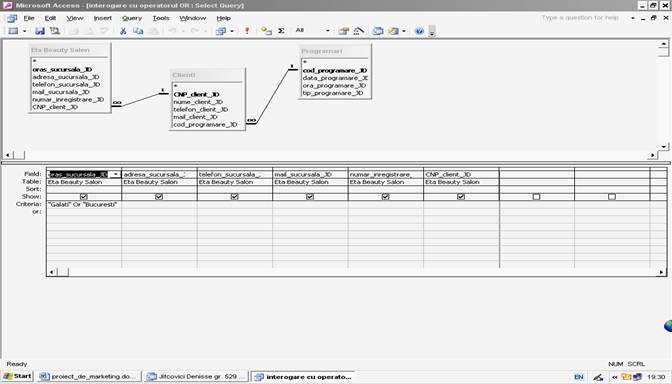
Task: Open the toolbar options arrow
Action: click(432, 31)
